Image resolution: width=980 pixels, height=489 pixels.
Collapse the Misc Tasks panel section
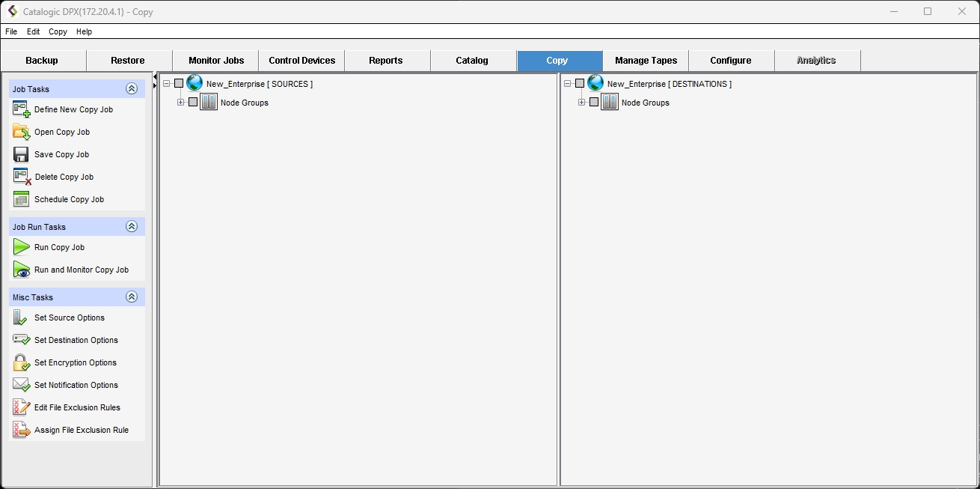(132, 297)
